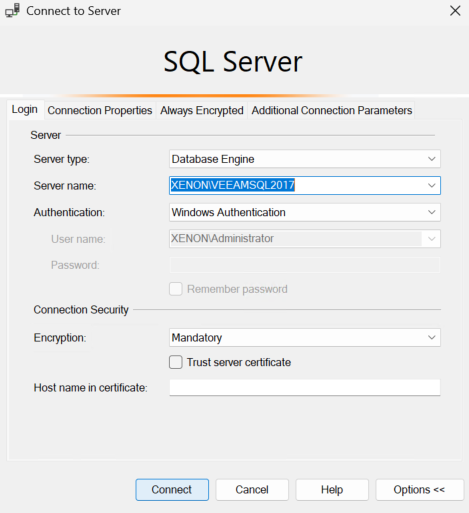Click the 'Authentication:' label
This screenshot has width=469, height=513.
tap(69, 212)
